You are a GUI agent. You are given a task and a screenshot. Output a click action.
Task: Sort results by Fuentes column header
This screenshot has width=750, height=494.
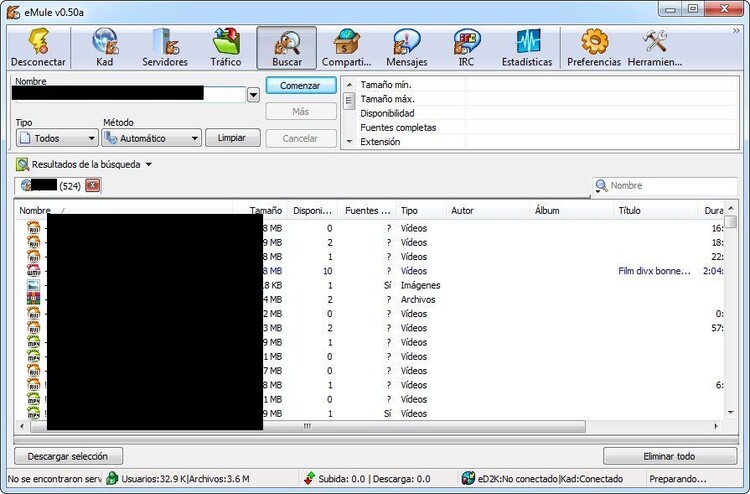point(367,210)
